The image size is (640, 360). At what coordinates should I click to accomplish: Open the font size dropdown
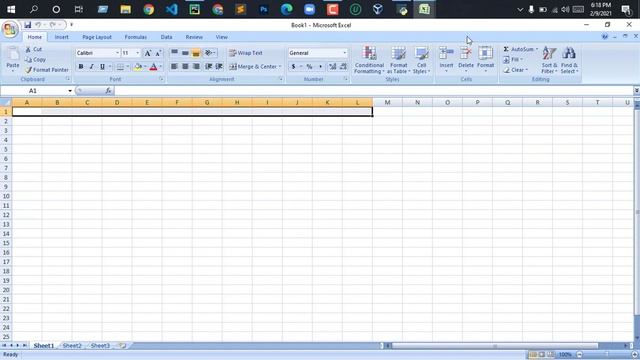tap(138, 53)
